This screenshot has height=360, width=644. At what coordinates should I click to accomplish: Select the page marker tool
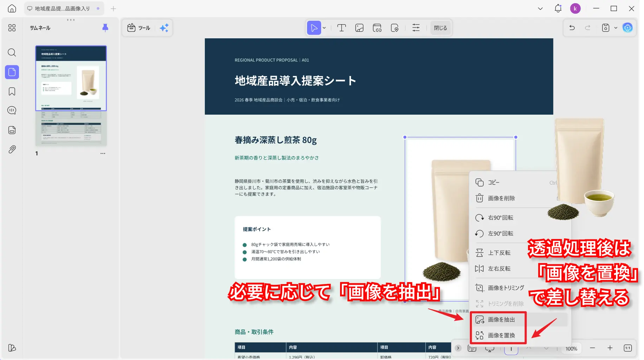pyautogui.click(x=395, y=28)
